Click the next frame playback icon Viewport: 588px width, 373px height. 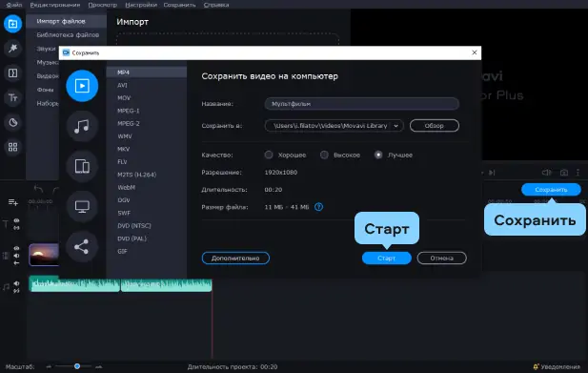tap(492, 173)
